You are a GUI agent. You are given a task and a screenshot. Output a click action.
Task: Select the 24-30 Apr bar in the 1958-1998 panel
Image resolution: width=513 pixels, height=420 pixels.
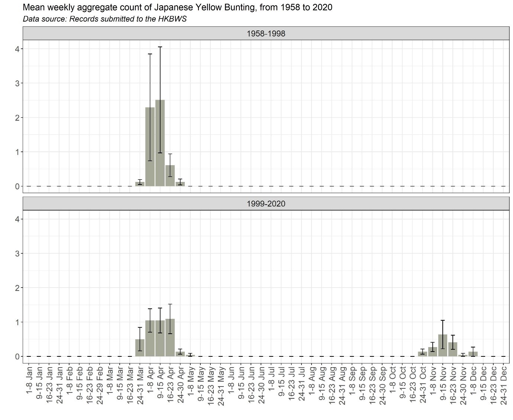click(x=180, y=184)
